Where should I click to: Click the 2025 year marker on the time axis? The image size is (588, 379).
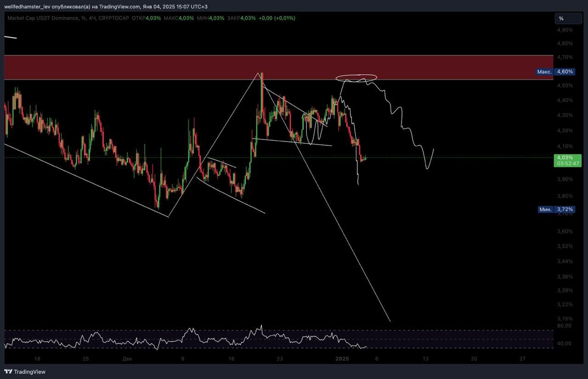[343, 359]
